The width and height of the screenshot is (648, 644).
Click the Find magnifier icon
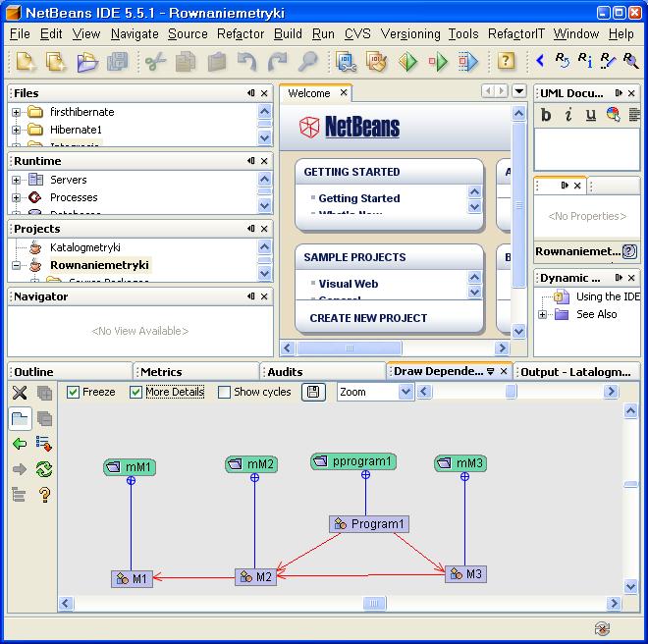(307, 62)
